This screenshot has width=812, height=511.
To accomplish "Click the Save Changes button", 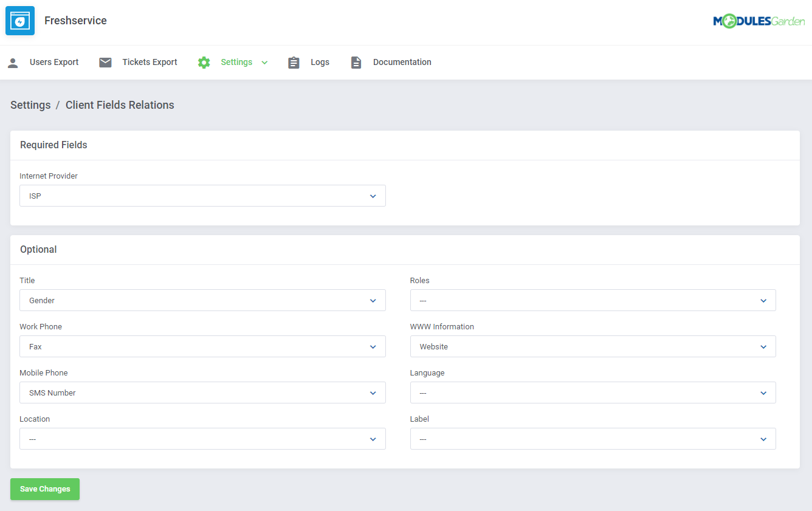I will click(45, 489).
